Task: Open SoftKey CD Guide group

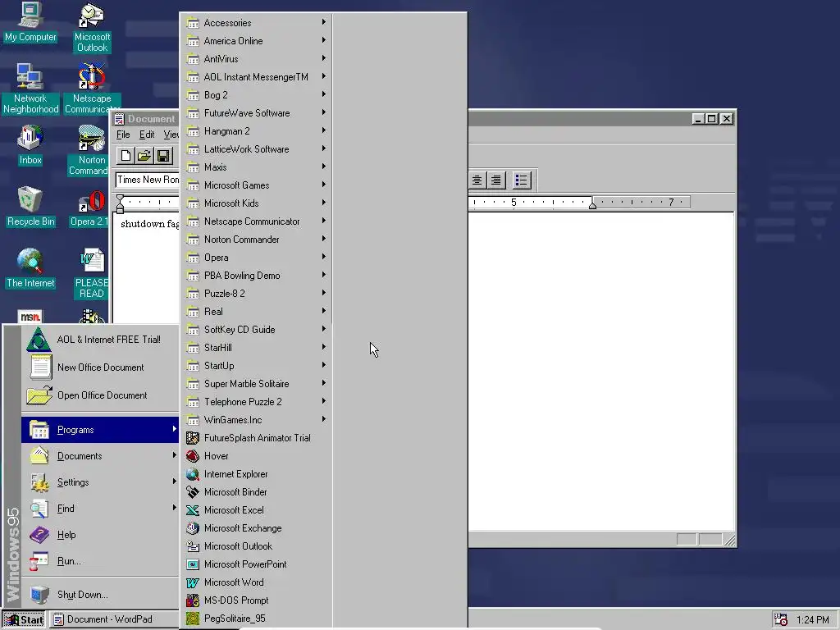Action: [256, 330]
